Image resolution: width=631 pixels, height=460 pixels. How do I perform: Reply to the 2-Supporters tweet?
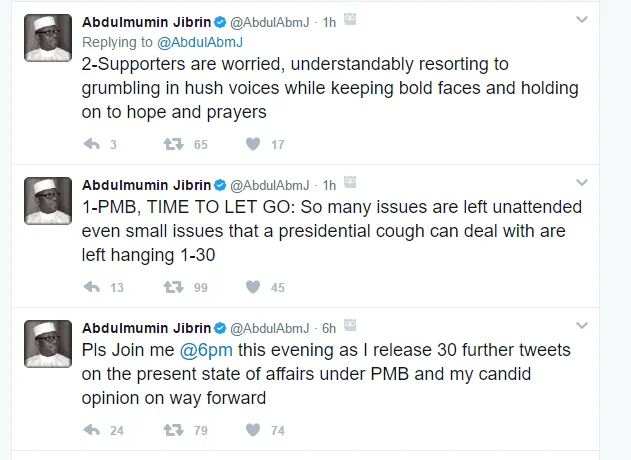[91, 144]
